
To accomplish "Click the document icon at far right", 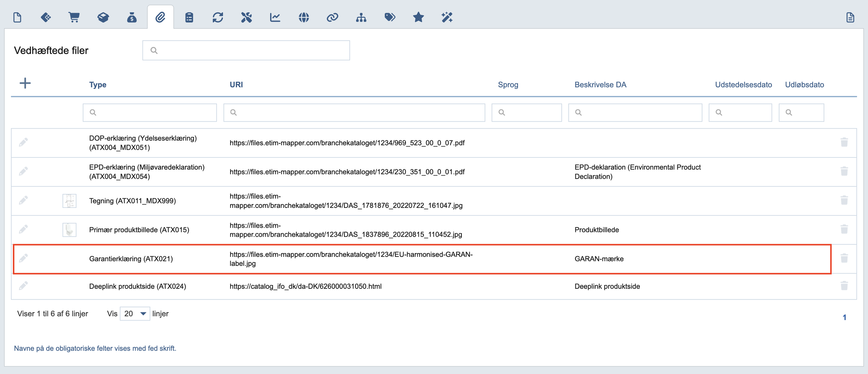I will coord(850,17).
